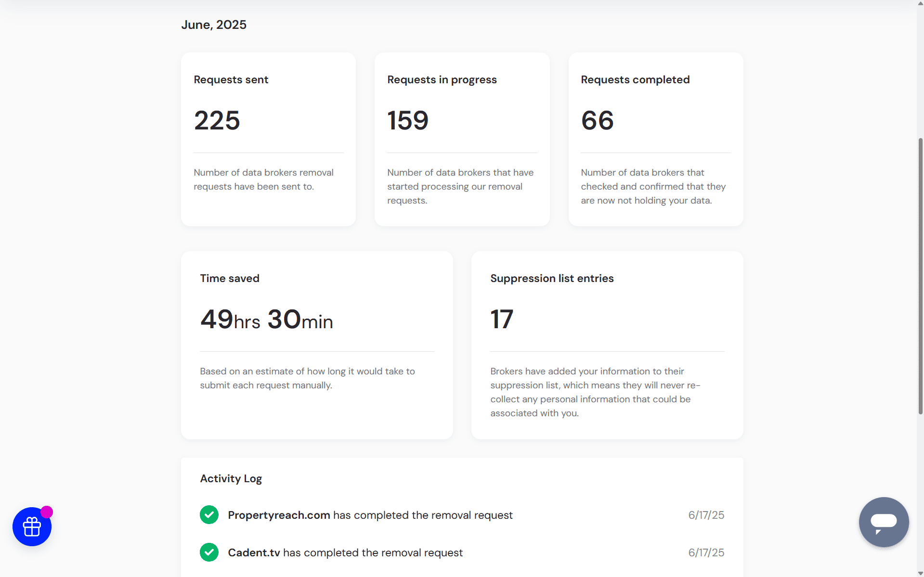Open the gift rewards icon
The width and height of the screenshot is (924, 577).
point(31,526)
